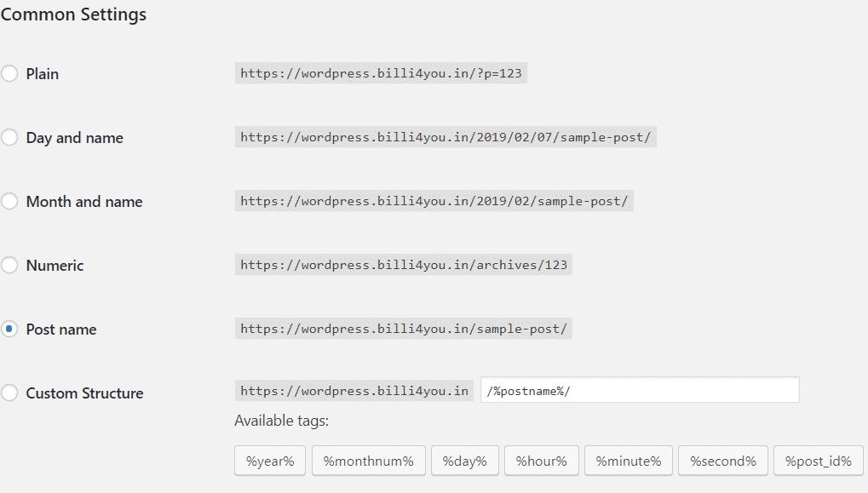868x493 pixels.
Task: Insert the %monthnum% tag
Action: 369,461
